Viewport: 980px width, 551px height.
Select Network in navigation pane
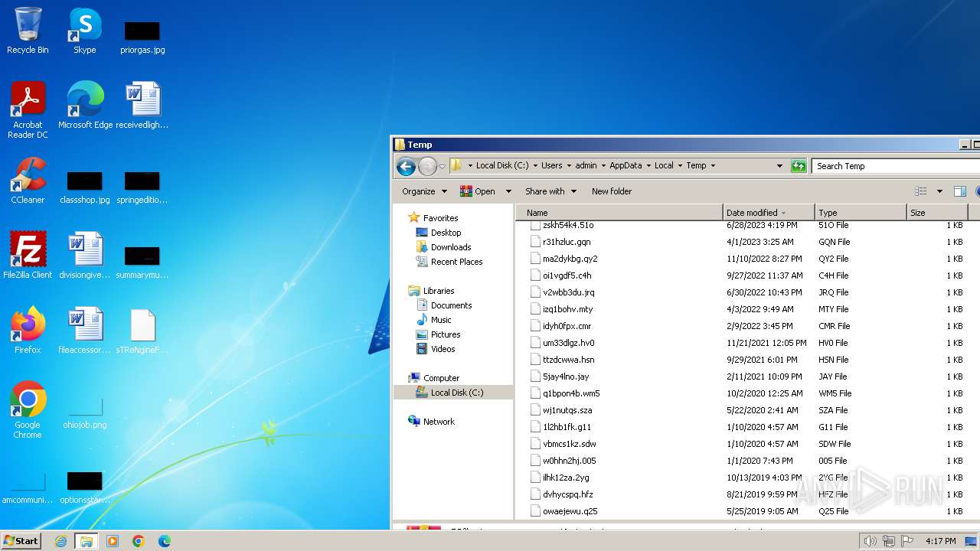[439, 422]
